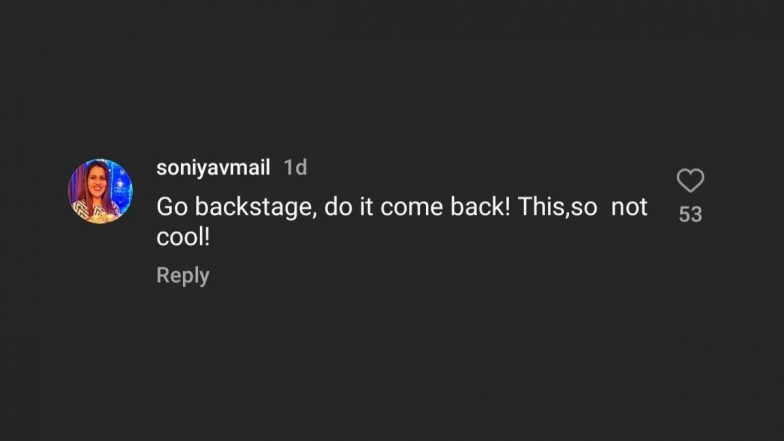The height and width of the screenshot is (441, 784).
Task: Show who liked via the number 53
Action: tap(690, 214)
